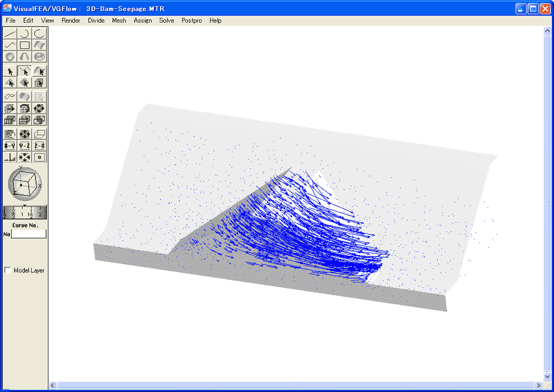Choose the triangle element selection tool
The height and width of the screenshot is (392, 554).
10,82
